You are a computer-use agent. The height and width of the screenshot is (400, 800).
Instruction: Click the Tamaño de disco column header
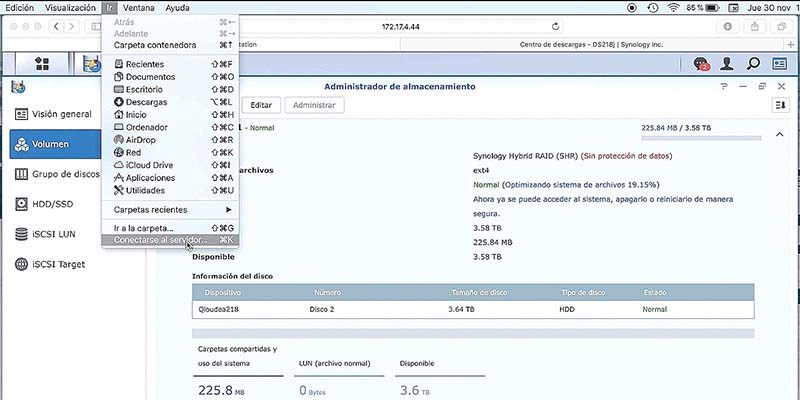coord(479,293)
